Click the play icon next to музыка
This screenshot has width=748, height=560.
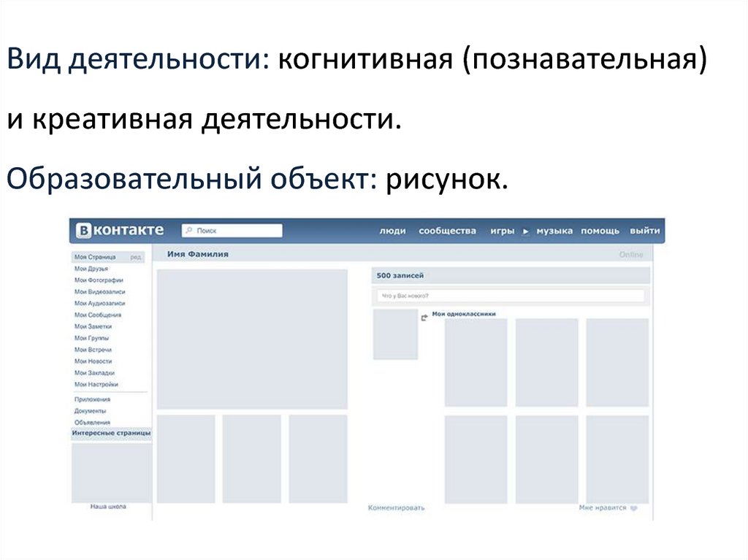click(525, 231)
